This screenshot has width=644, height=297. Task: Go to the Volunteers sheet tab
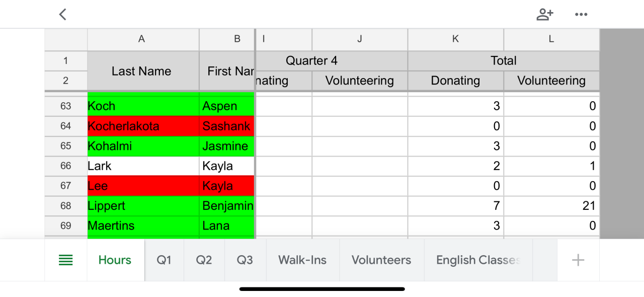pyautogui.click(x=381, y=260)
